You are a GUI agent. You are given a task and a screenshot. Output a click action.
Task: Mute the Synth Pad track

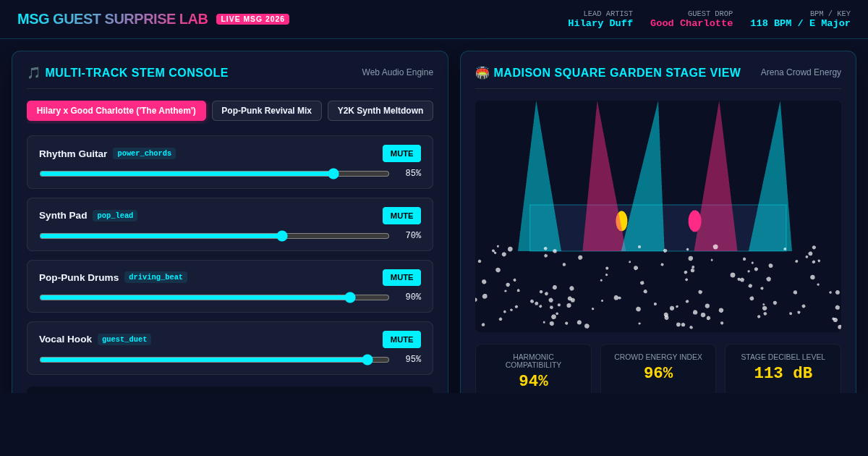401,216
